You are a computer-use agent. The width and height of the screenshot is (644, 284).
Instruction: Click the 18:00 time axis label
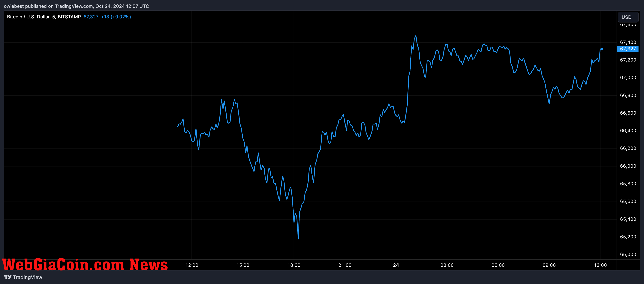coord(294,265)
